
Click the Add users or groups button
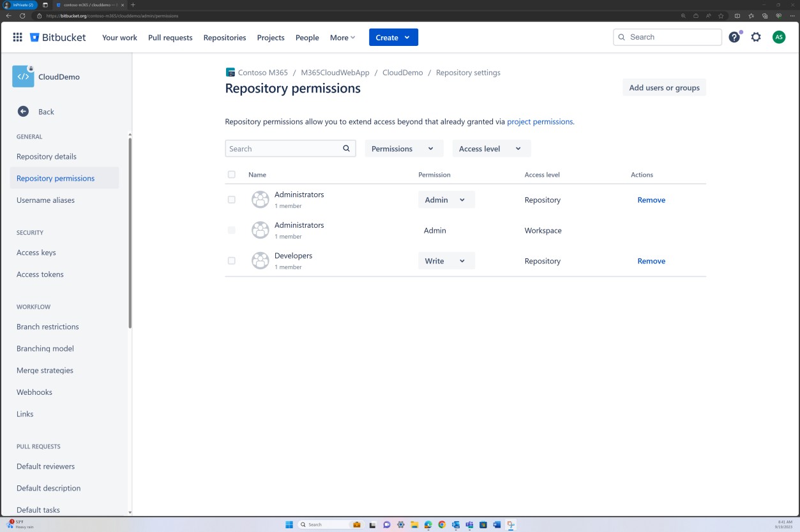664,87
